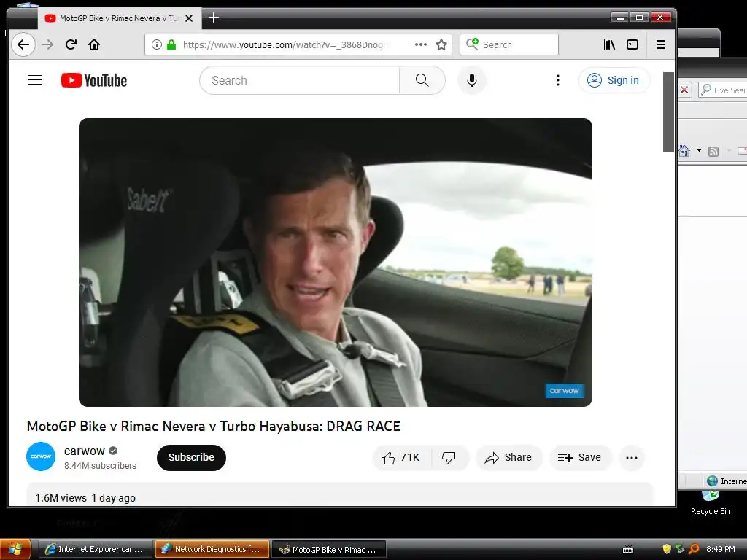This screenshot has width=747, height=560.
Task: Click the keyboard icon in system tray
Action: (628, 550)
